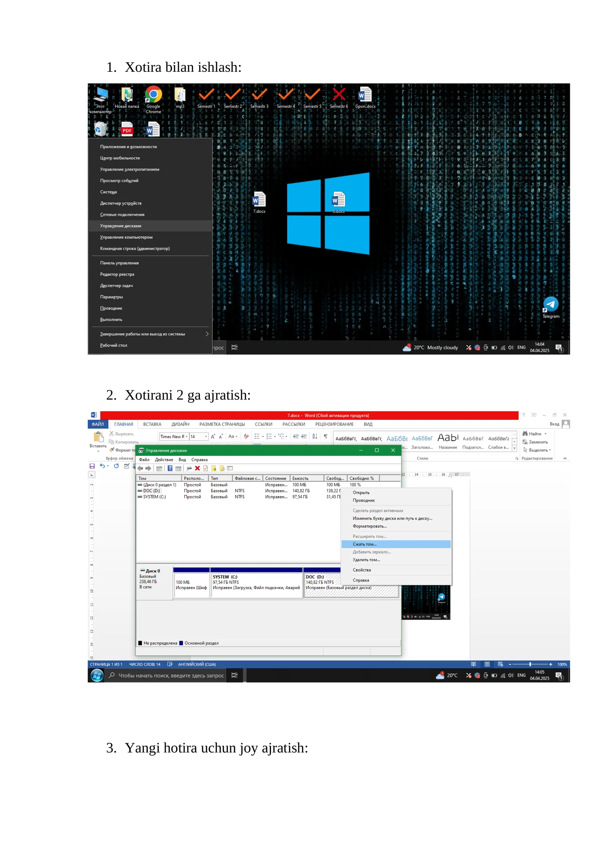Expand the styles gallery more arrow
The image size is (614, 868).
[514, 448]
